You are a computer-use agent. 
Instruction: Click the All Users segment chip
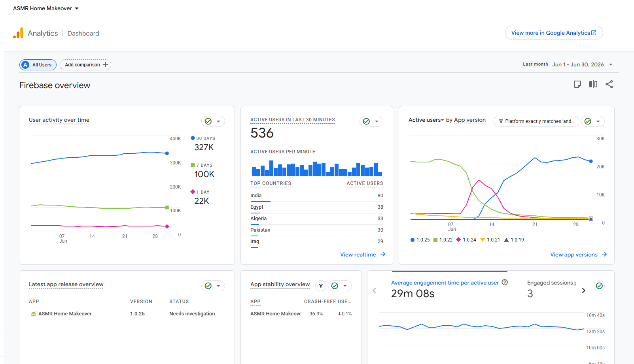click(x=38, y=65)
